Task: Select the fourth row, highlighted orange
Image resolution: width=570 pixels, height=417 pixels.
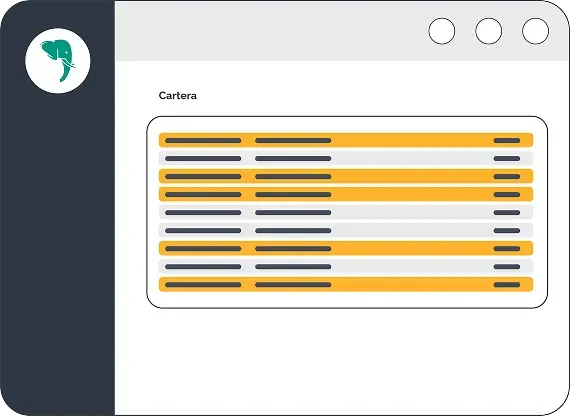Action: 346,195
